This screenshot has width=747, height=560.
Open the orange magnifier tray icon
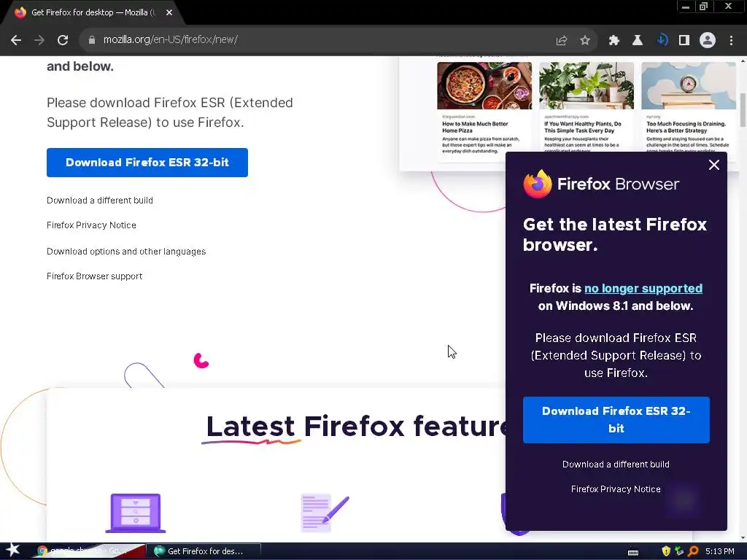pos(693,551)
